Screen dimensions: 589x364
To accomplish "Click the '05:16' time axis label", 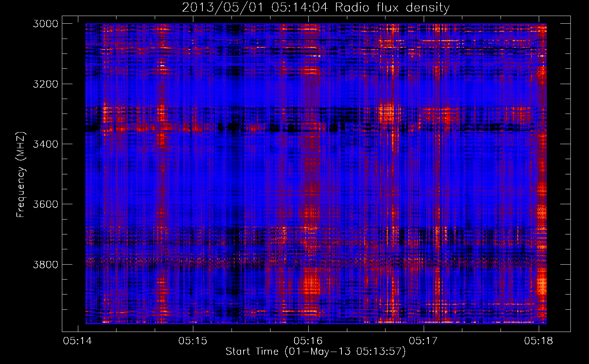I will pyautogui.click(x=308, y=341).
